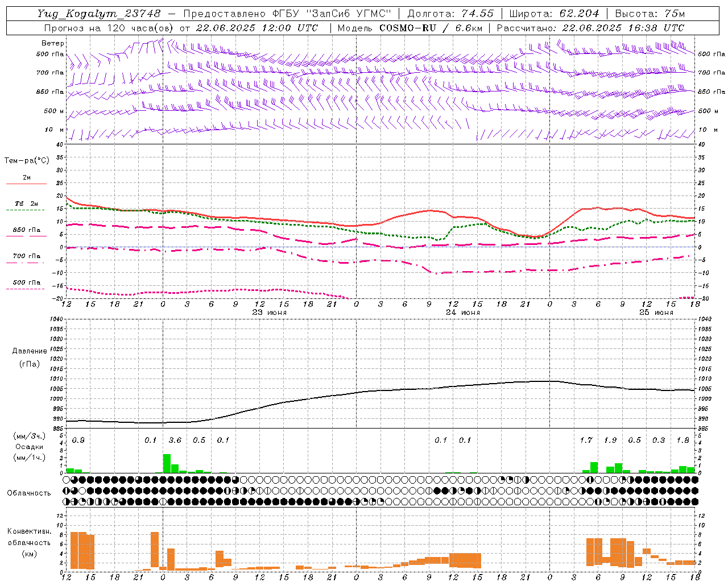Click the red 2м temperature legend line
This screenshot has height=582, width=728.
point(26,184)
